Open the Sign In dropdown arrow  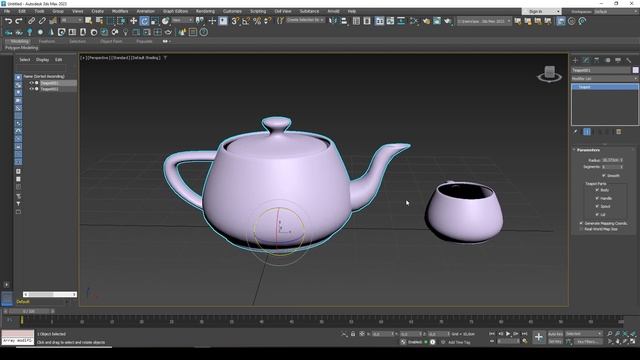click(x=558, y=11)
